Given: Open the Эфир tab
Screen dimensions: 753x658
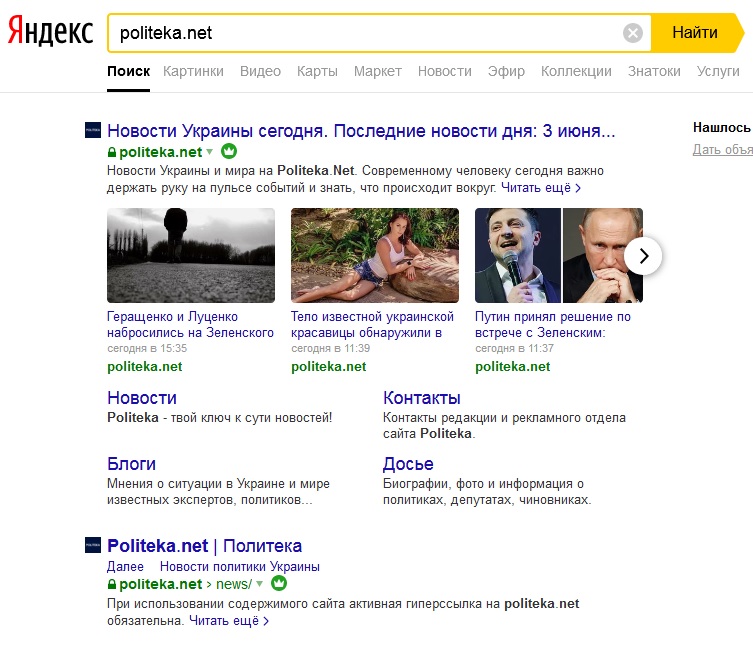Looking at the screenshot, I should [x=506, y=71].
